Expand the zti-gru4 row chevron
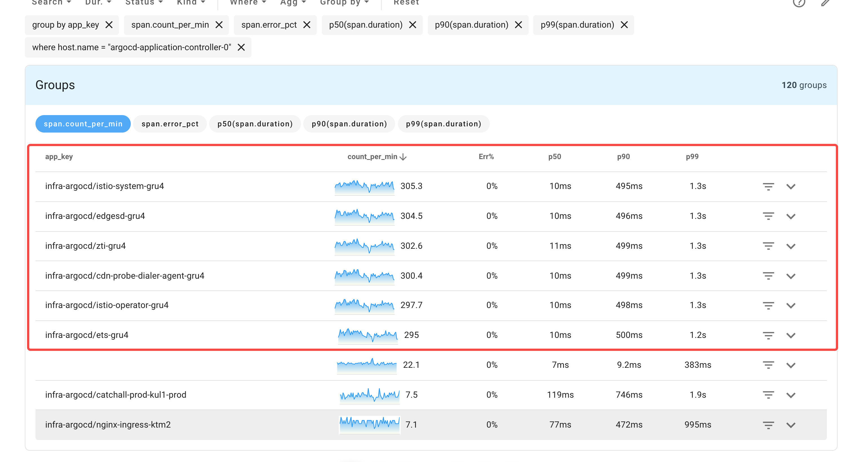Viewport: 868px width, 462px height. (791, 246)
